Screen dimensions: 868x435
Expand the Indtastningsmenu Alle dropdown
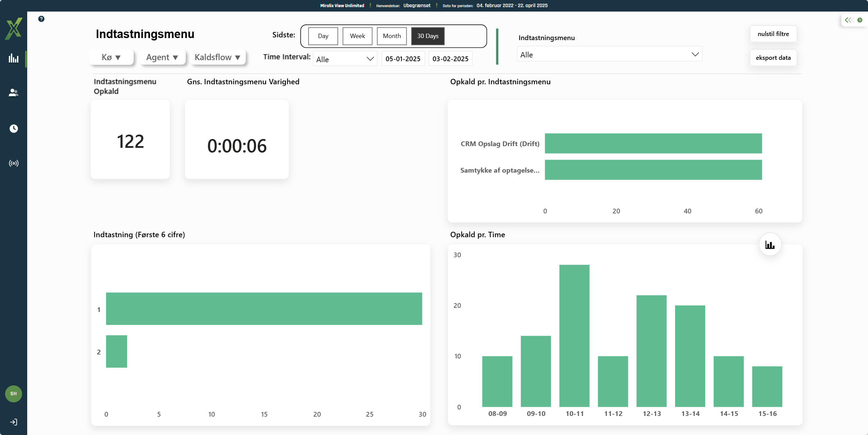pos(609,55)
